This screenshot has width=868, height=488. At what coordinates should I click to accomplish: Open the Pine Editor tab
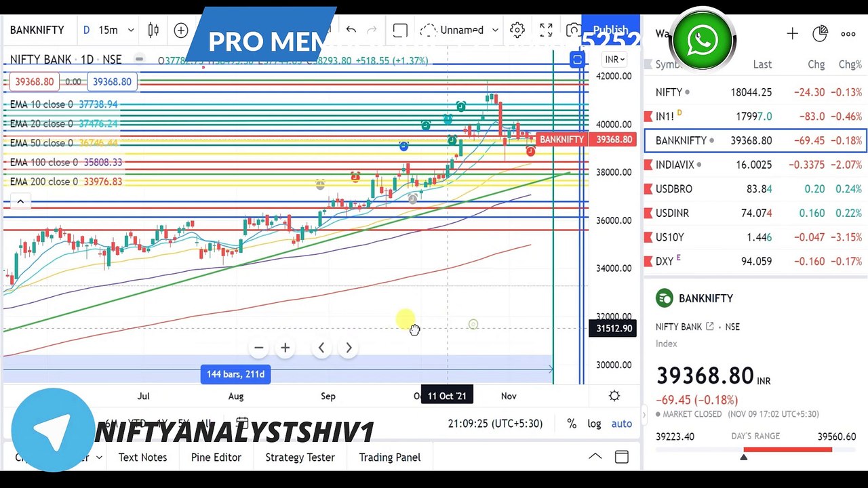point(216,457)
